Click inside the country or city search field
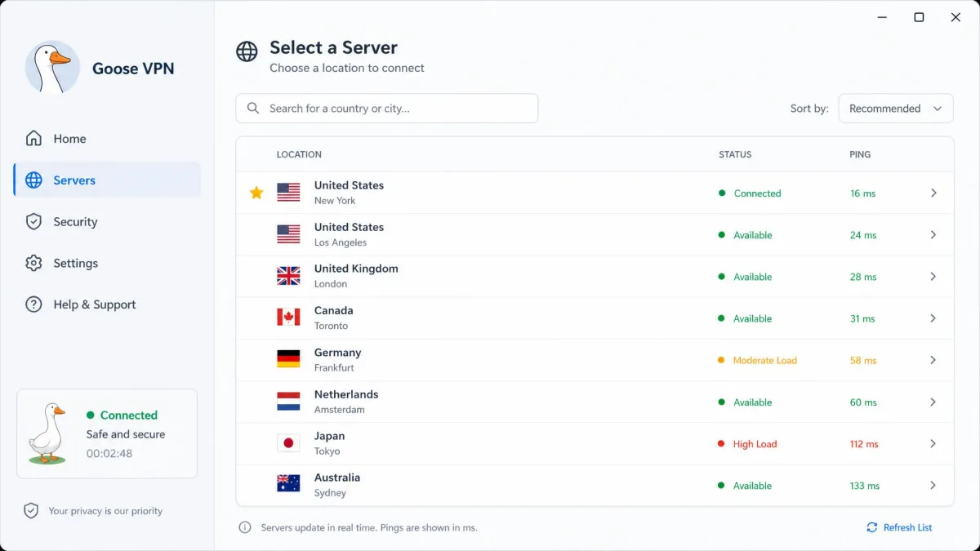This screenshot has height=551, width=980. click(x=387, y=109)
